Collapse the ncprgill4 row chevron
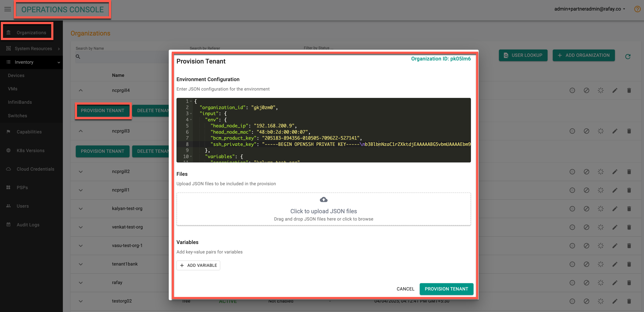This screenshot has width=644, height=312. click(x=80, y=90)
